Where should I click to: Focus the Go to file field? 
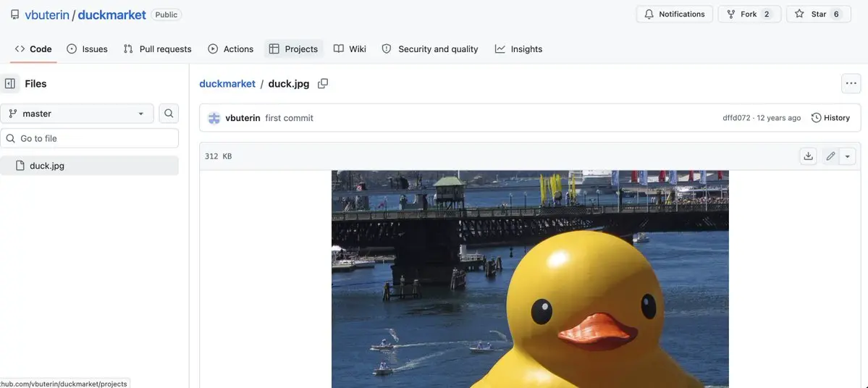(89, 138)
